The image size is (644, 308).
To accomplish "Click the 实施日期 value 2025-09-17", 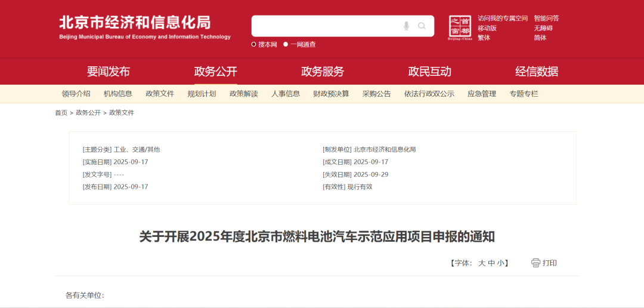I will [131, 162].
